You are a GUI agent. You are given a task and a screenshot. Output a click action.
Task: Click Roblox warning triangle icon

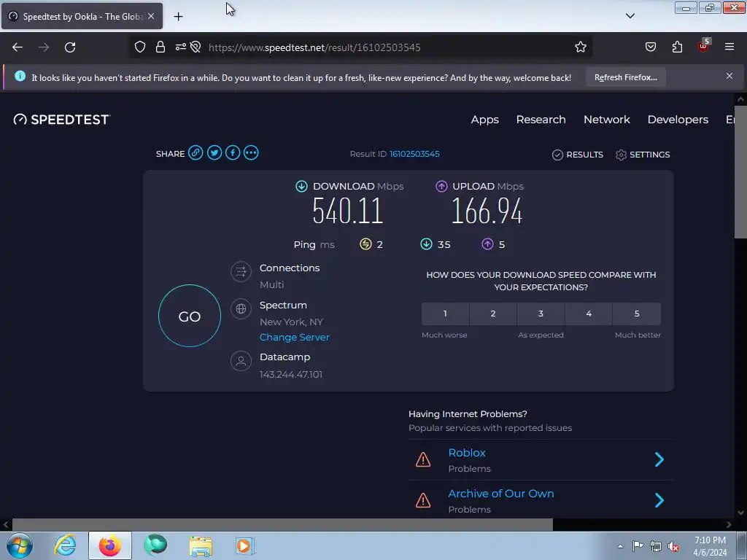(423, 459)
